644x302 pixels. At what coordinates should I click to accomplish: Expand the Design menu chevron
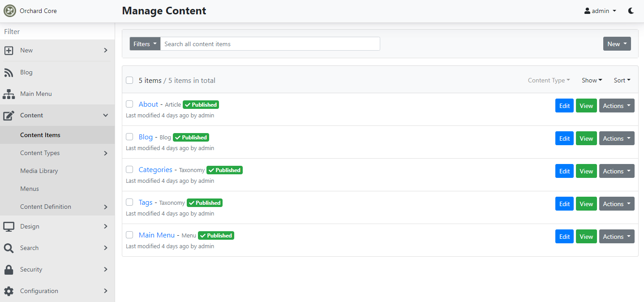coord(106,226)
